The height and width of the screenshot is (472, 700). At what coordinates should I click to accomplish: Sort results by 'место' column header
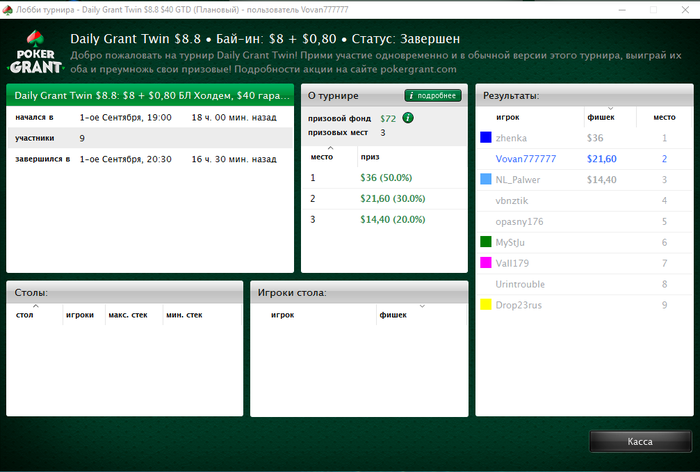click(x=664, y=117)
